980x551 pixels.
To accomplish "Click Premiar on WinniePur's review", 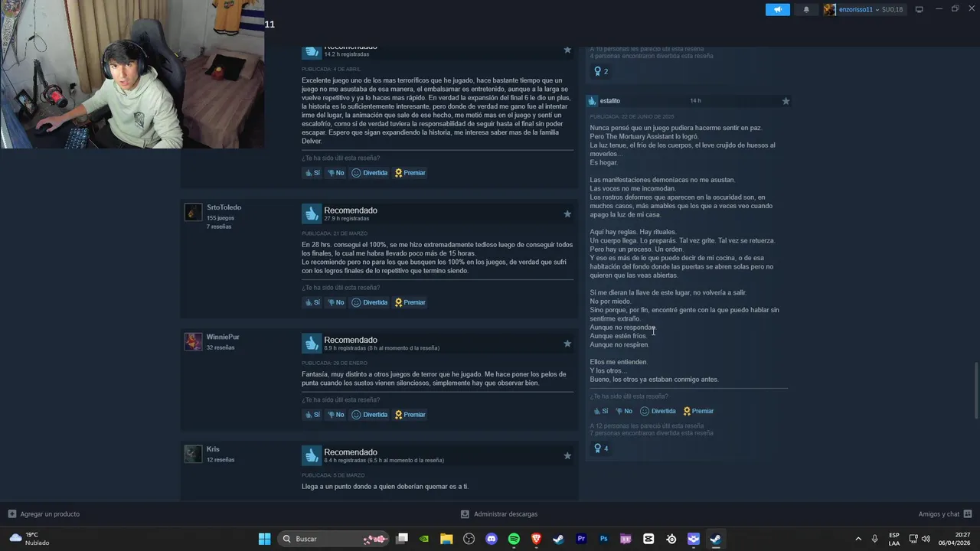I will 410,415.
